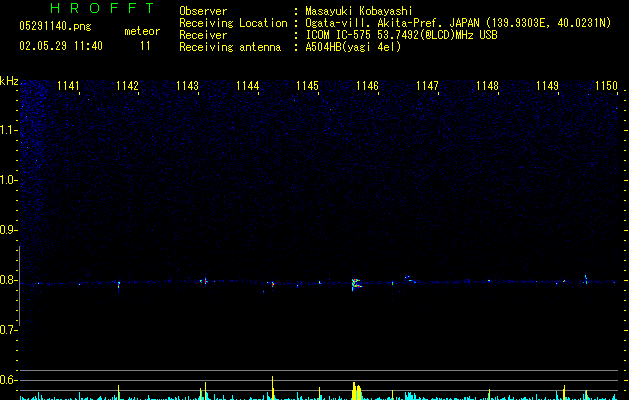This screenshot has height=400, width=629.
Task: Select the A504HB(yagi 4el) antenna text
Action: tap(353, 47)
